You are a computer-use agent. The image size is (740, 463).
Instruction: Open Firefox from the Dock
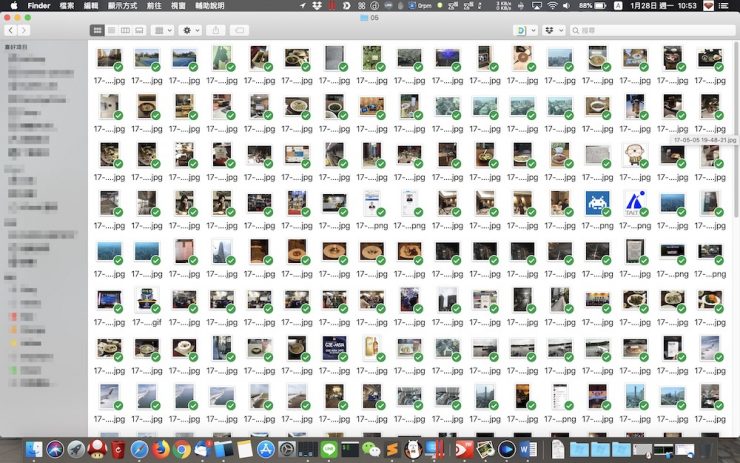(159, 450)
